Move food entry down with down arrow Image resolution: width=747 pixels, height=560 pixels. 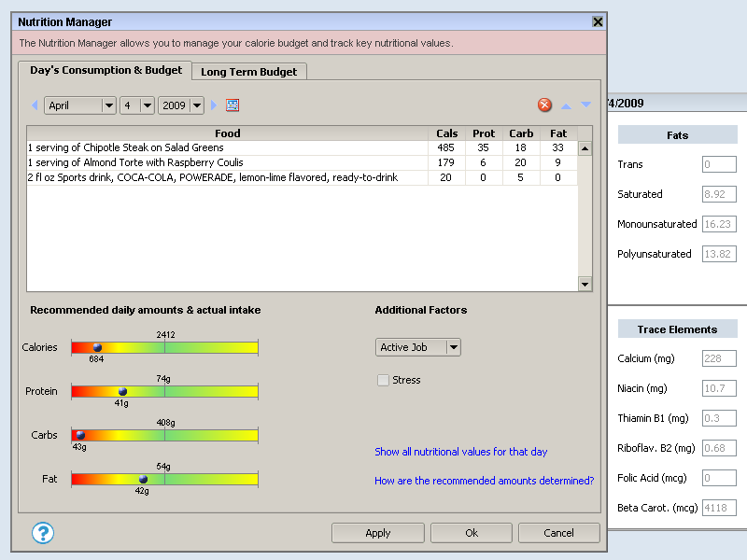tap(586, 105)
